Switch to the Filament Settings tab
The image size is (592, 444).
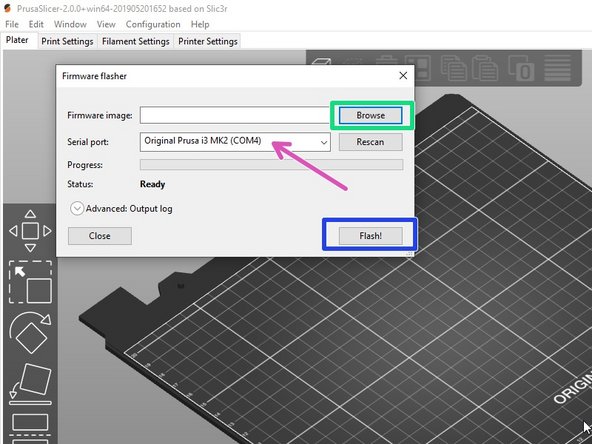pos(136,41)
